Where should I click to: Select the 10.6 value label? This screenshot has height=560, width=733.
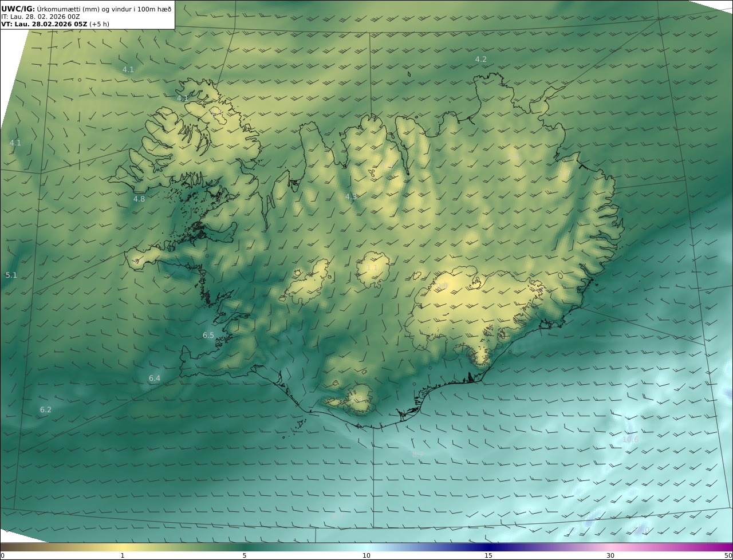[630, 440]
